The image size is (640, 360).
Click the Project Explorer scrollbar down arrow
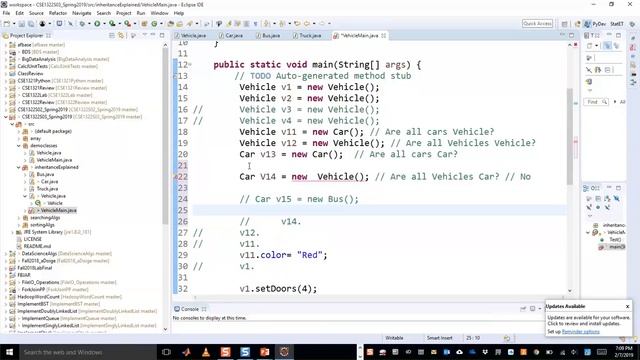tap(165, 329)
